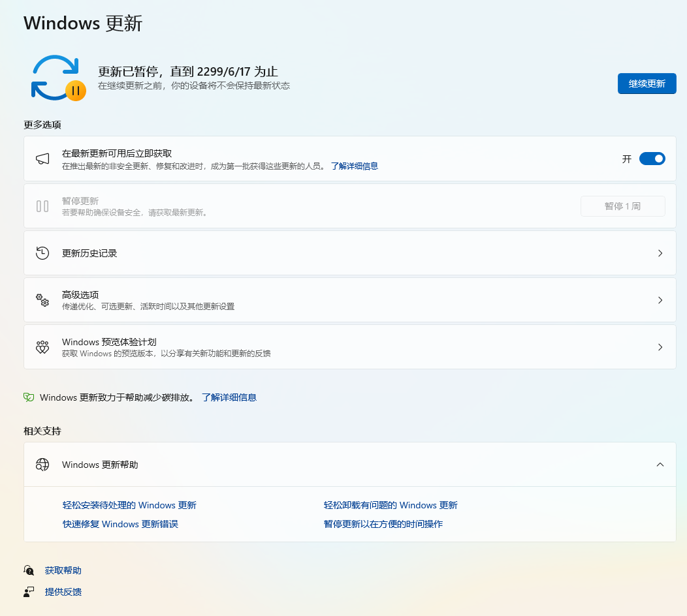Click the help chat icon beside 获取帮助
This screenshot has height=616, width=687.
29,570
